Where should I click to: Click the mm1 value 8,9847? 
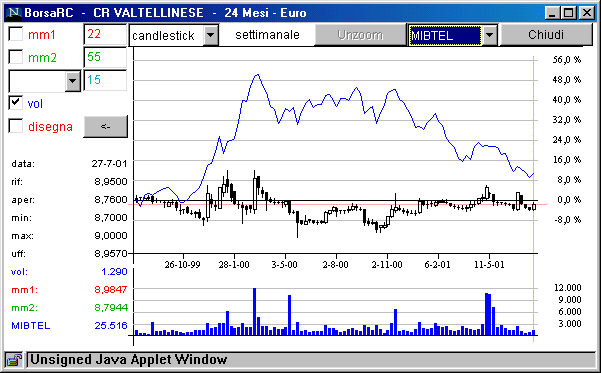coord(111,289)
